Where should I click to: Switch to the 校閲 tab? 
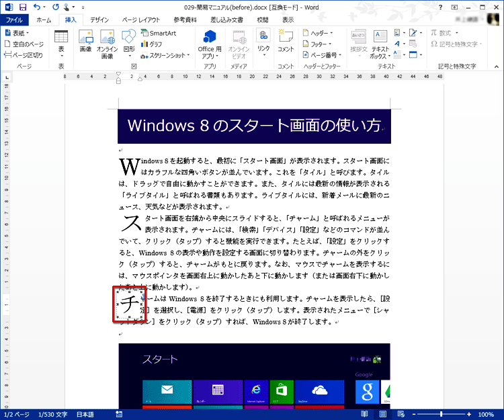(x=263, y=20)
